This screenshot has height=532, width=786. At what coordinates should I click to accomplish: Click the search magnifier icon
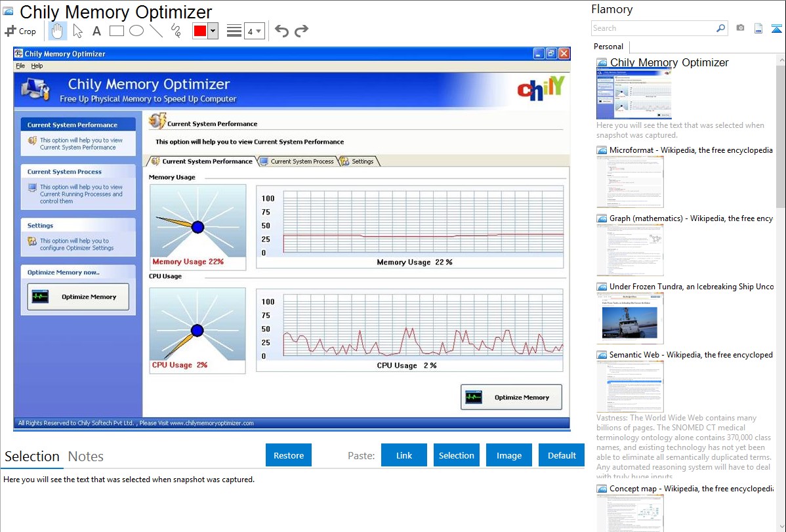click(721, 28)
